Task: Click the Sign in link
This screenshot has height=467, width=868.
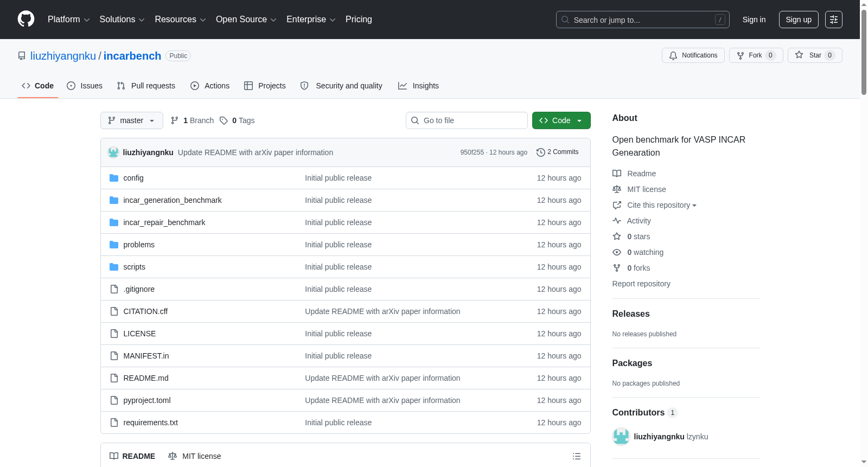Action: point(754,20)
